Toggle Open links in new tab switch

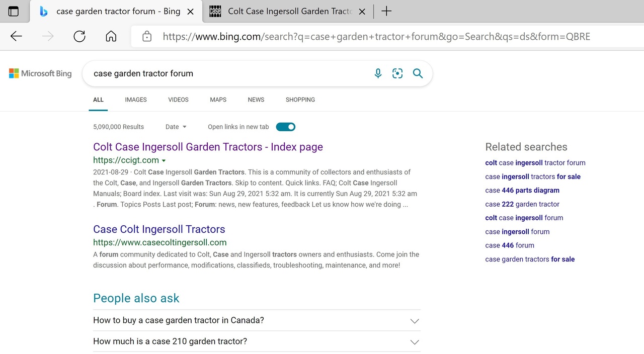pyautogui.click(x=285, y=127)
